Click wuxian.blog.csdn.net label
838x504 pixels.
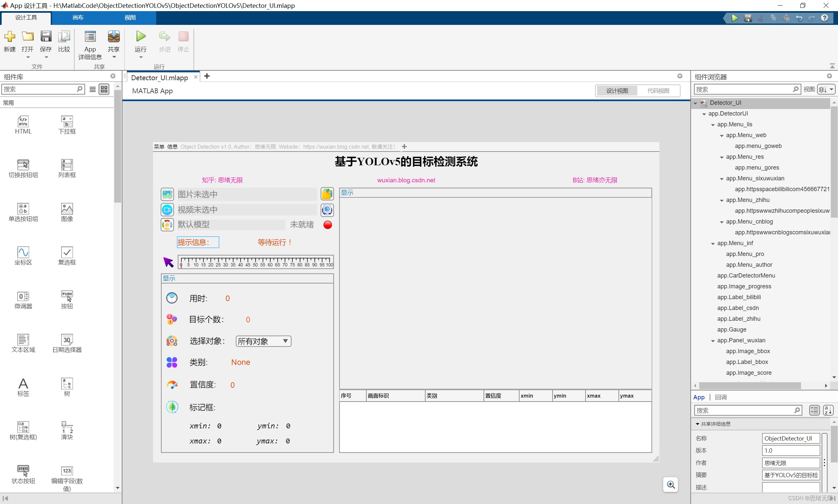point(406,180)
